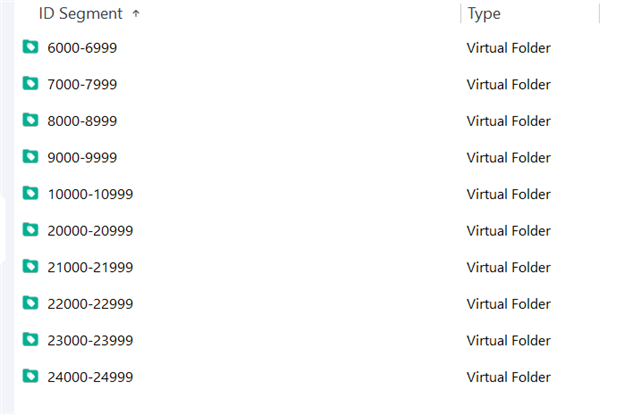Sort by the ID Segment column header

(x=80, y=14)
